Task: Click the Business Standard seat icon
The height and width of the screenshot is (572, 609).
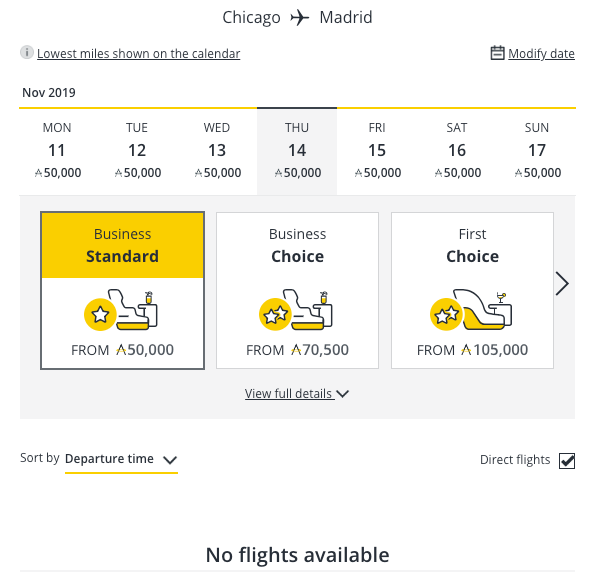Action: 122,312
